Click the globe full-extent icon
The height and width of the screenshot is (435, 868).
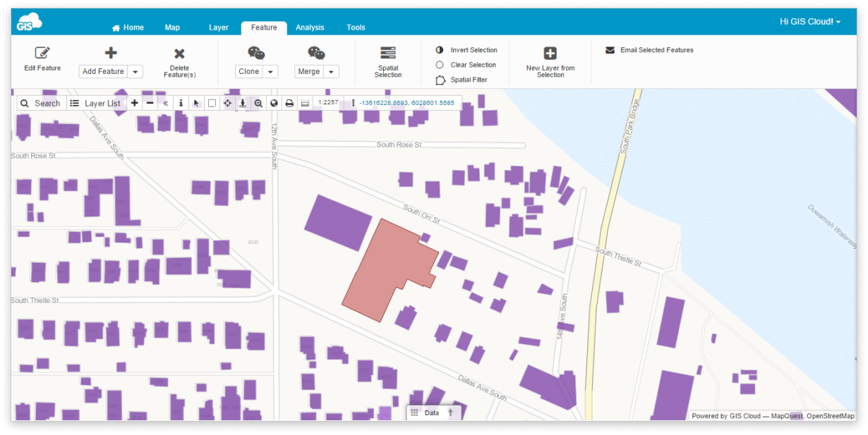tap(275, 103)
